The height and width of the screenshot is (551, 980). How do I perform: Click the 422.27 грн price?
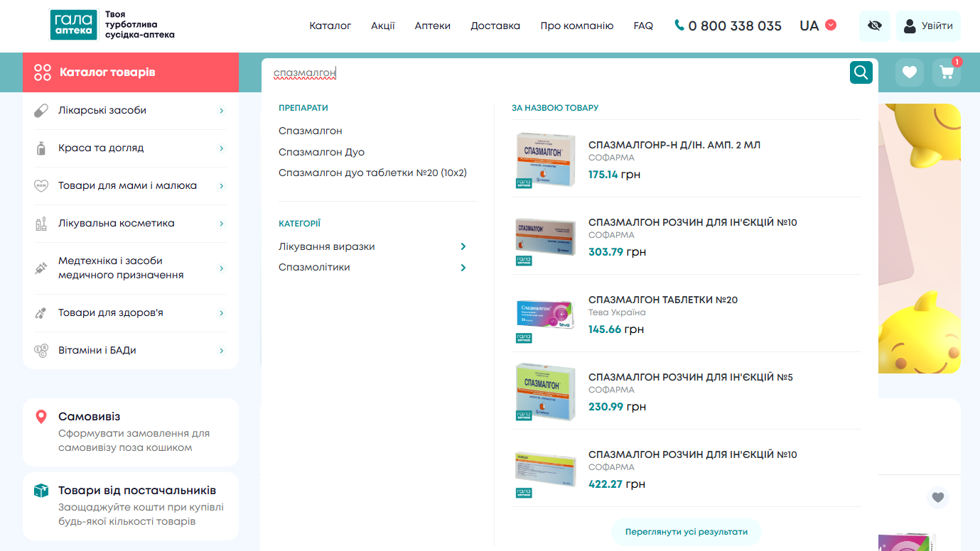point(617,484)
